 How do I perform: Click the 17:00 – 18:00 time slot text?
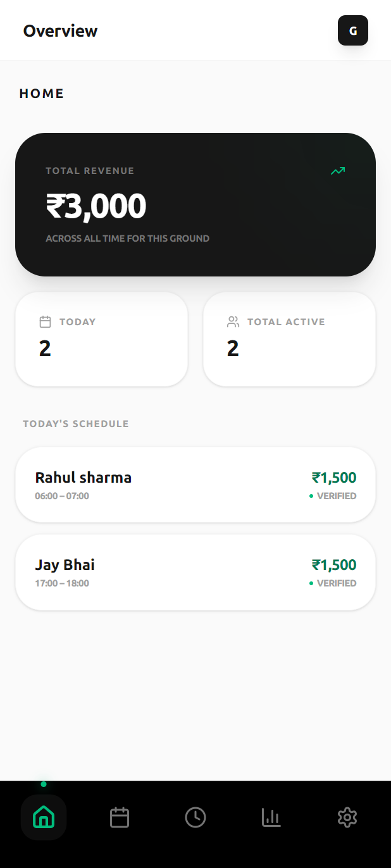pyautogui.click(x=62, y=583)
